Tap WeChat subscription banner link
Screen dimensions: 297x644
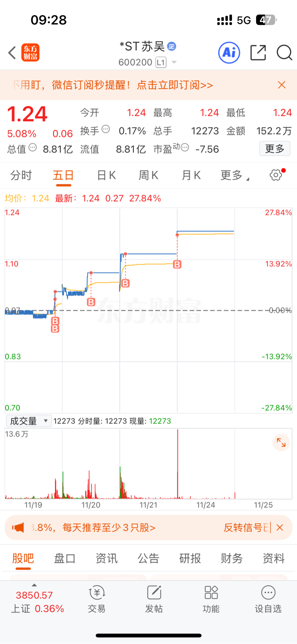(x=113, y=85)
